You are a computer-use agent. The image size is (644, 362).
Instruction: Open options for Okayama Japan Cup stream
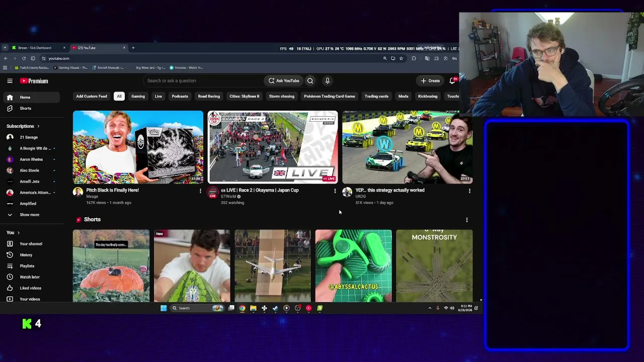click(x=335, y=191)
